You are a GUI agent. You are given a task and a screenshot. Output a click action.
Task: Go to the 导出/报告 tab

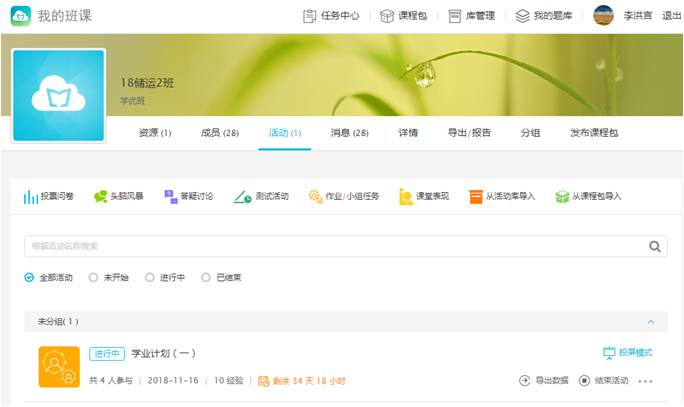pos(469,133)
